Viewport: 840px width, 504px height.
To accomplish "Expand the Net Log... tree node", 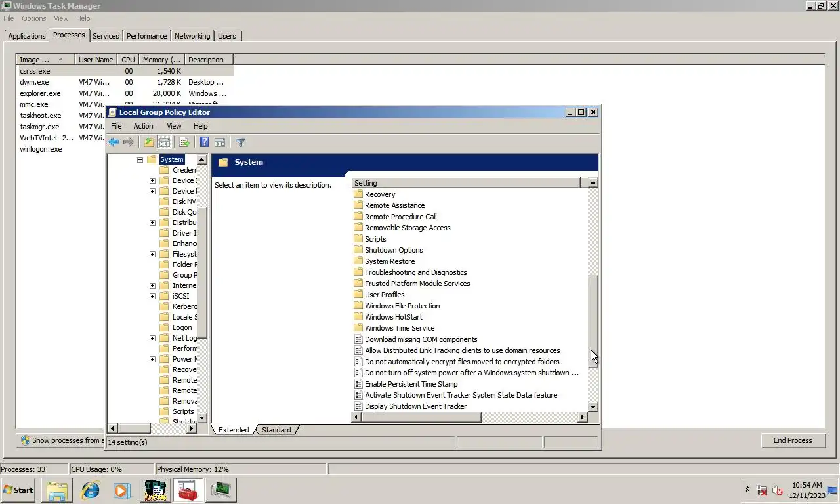I will tap(152, 338).
